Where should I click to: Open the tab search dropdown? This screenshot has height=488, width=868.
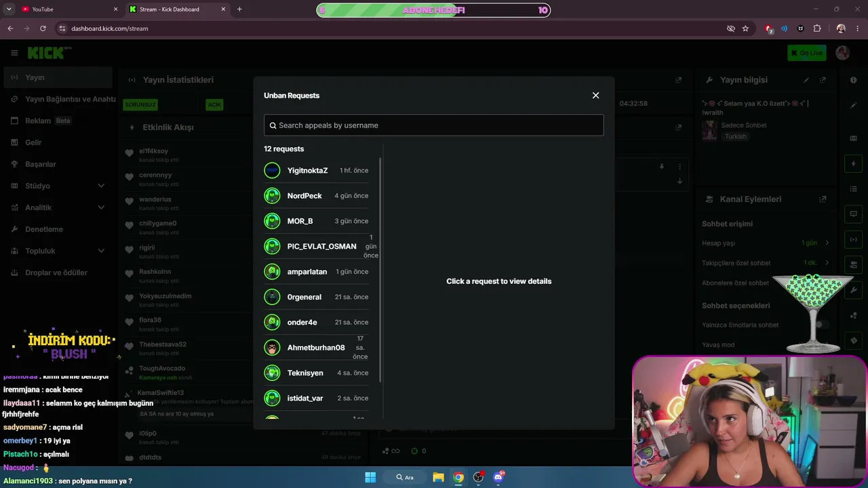pyautogui.click(x=9, y=9)
